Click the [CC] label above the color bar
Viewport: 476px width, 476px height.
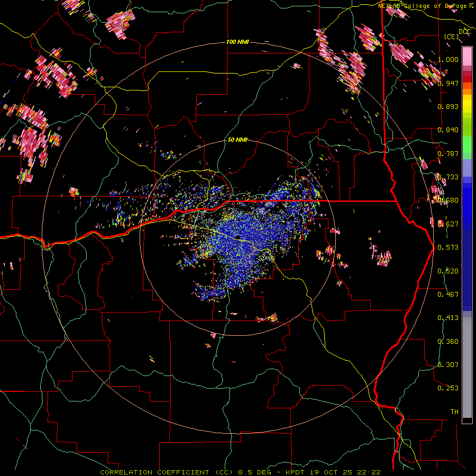[x=452, y=36]
